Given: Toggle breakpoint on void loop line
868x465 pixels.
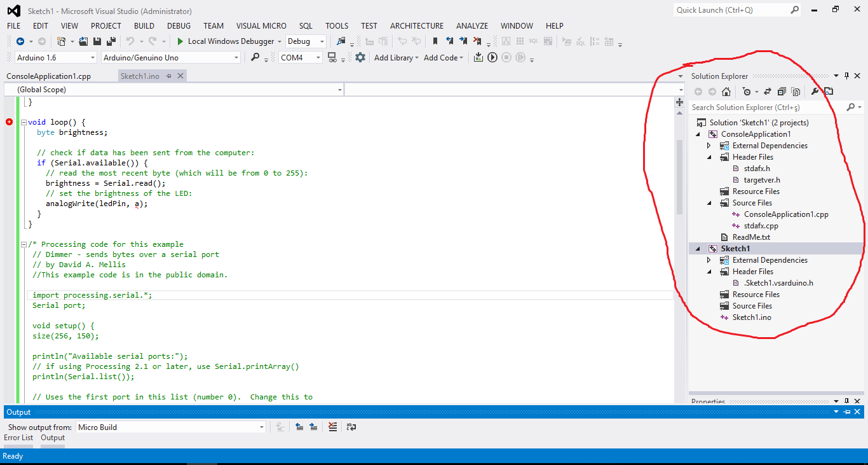Looking at the screenshot, I should click(9, 122).
